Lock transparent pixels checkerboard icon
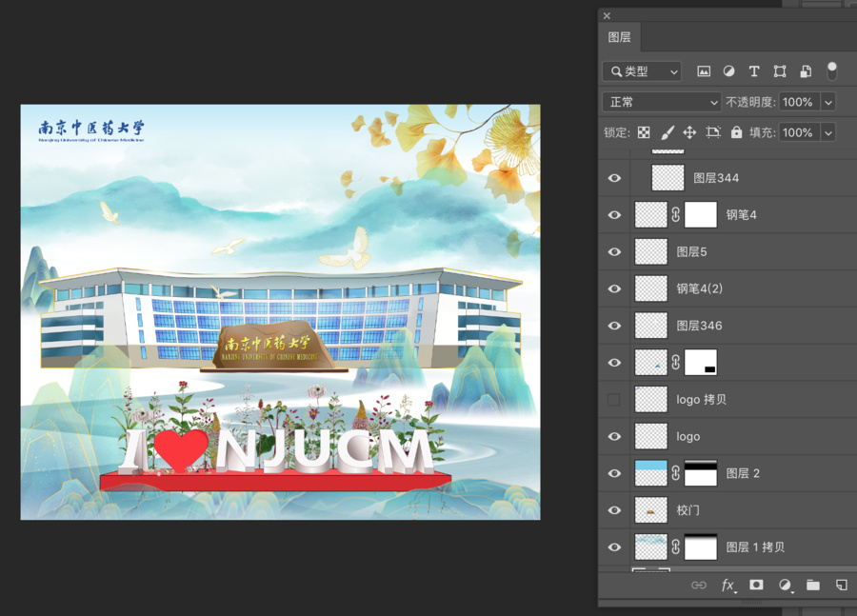 pos(644,132)
